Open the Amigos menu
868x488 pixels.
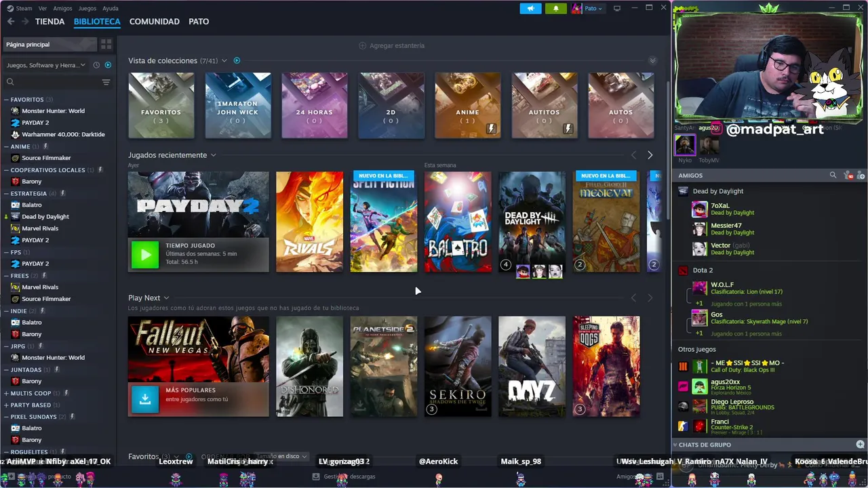[62, 8]
